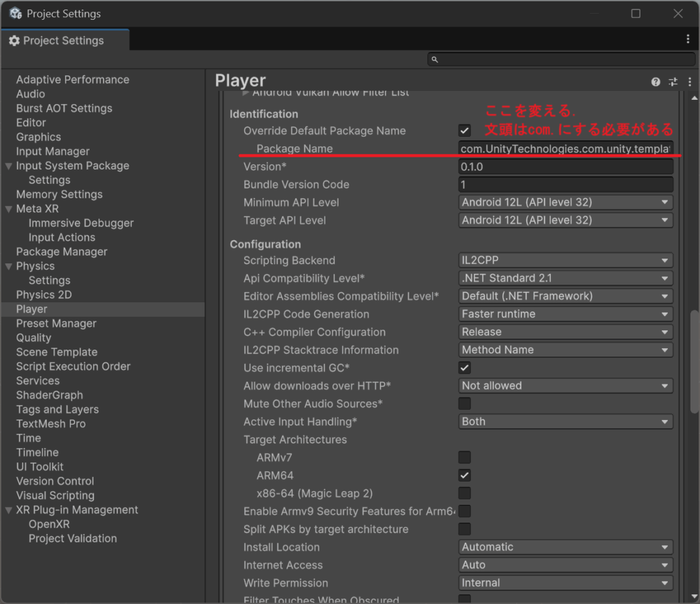
Task: Open the Player section kebab menu
Action: 690,82
